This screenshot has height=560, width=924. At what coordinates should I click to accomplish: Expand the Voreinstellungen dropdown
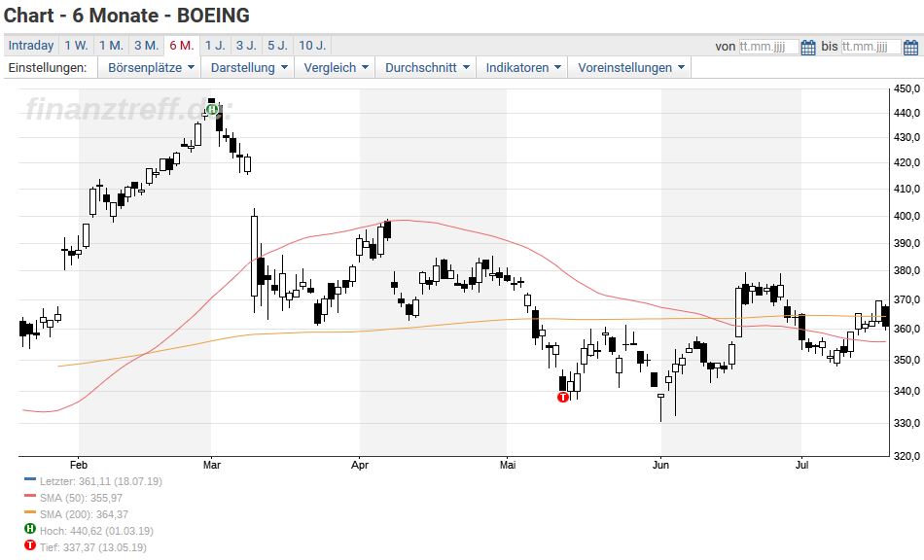pos(629,68)
